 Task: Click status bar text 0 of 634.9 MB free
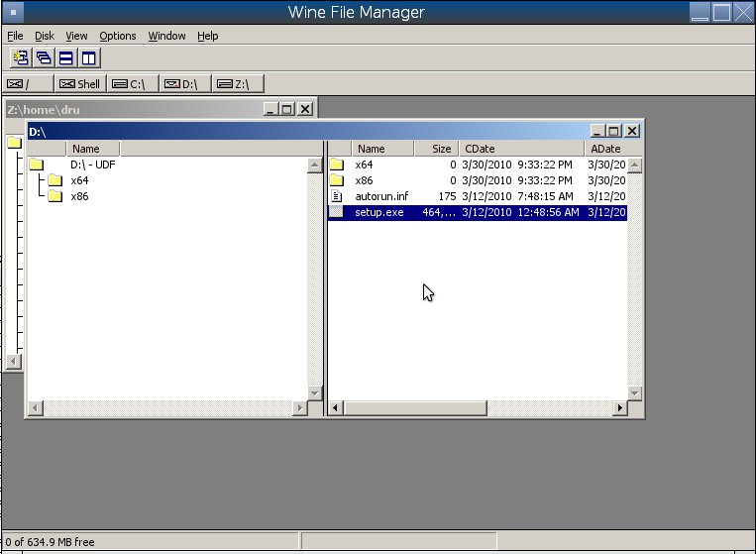(51, 542)
